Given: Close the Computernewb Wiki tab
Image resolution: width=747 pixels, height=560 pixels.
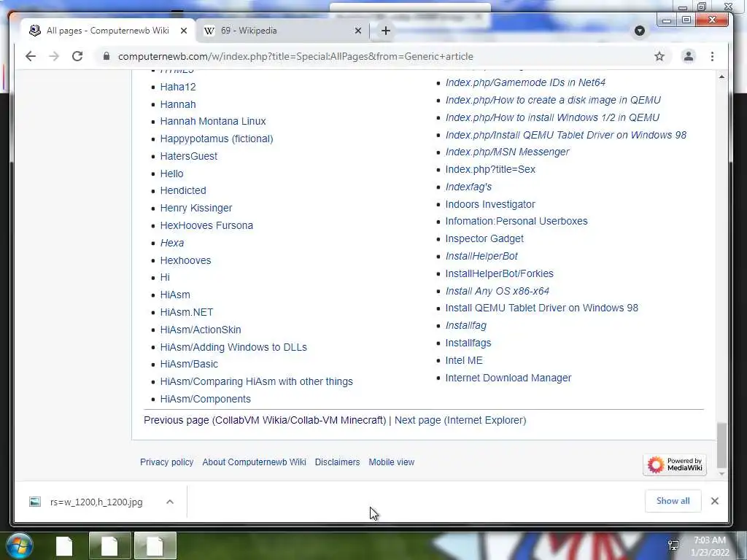Looking at the screenshot, I should (184, 31).
